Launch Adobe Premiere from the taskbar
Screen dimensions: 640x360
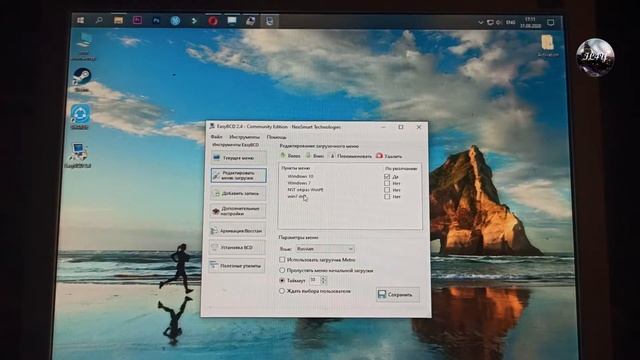coord(137,20)
